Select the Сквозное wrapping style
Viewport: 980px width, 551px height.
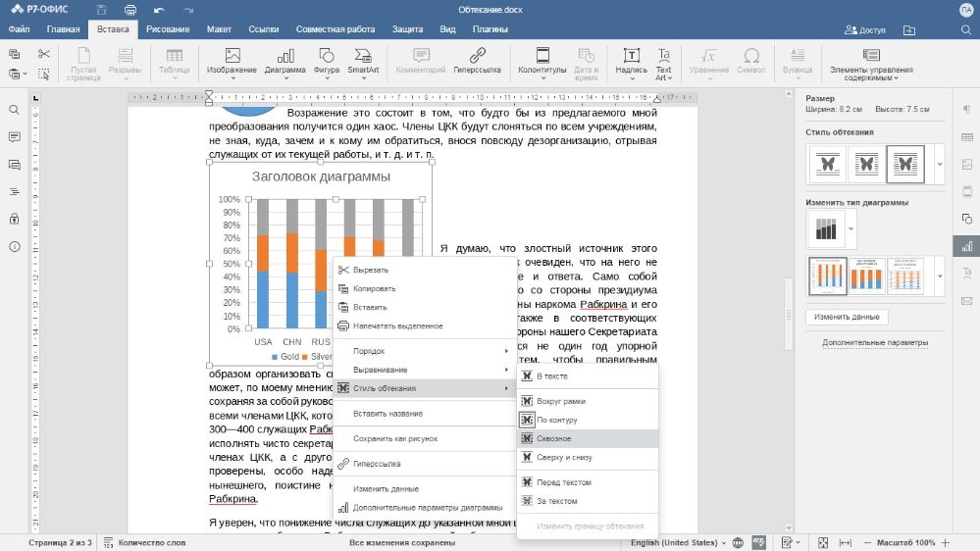tap(553, 438)
